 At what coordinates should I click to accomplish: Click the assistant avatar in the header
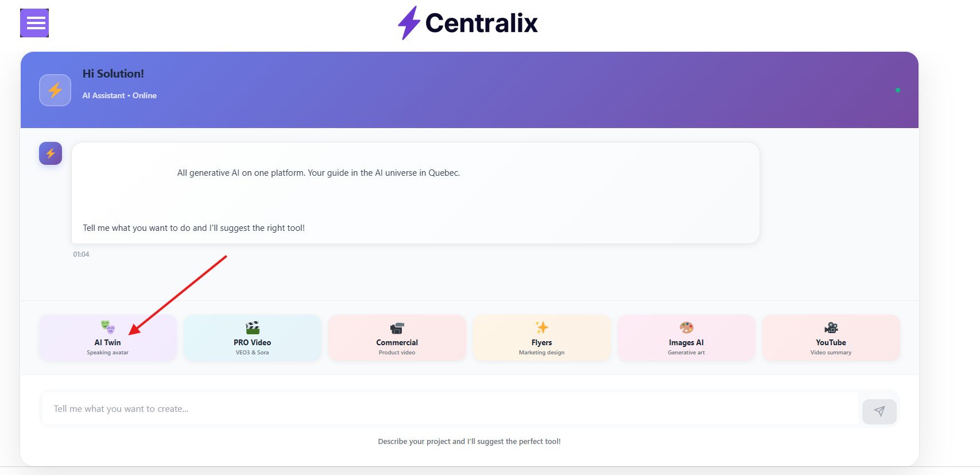click(55, 90)
